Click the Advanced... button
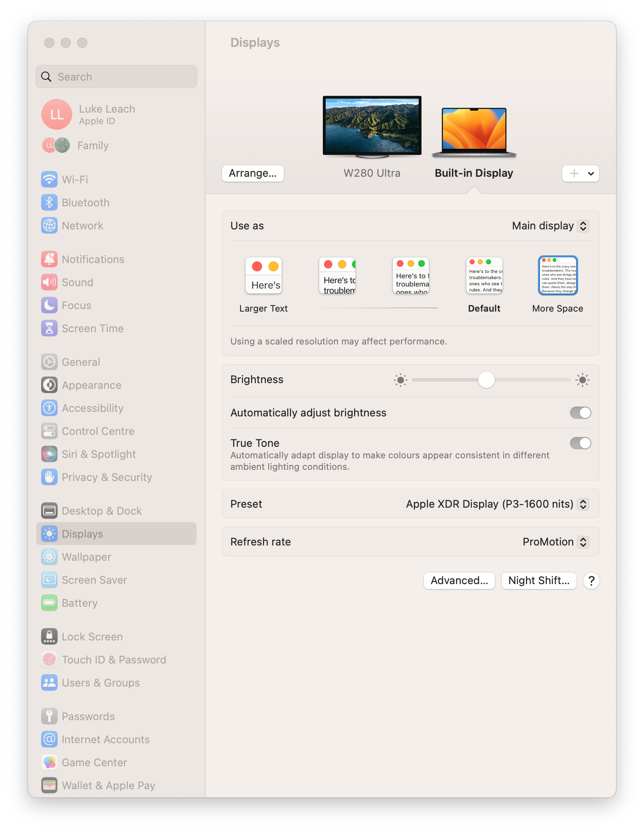This screenshot has height=832, width=644. (459, 581)
